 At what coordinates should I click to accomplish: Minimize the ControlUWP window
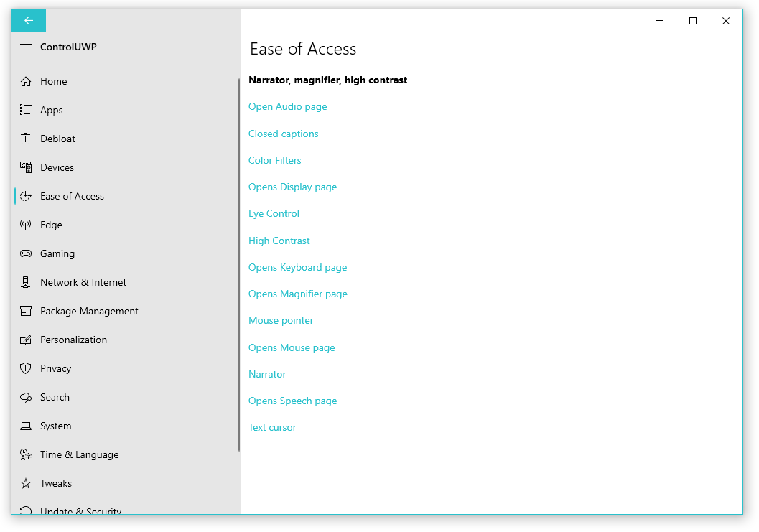(x=660, y=21)
